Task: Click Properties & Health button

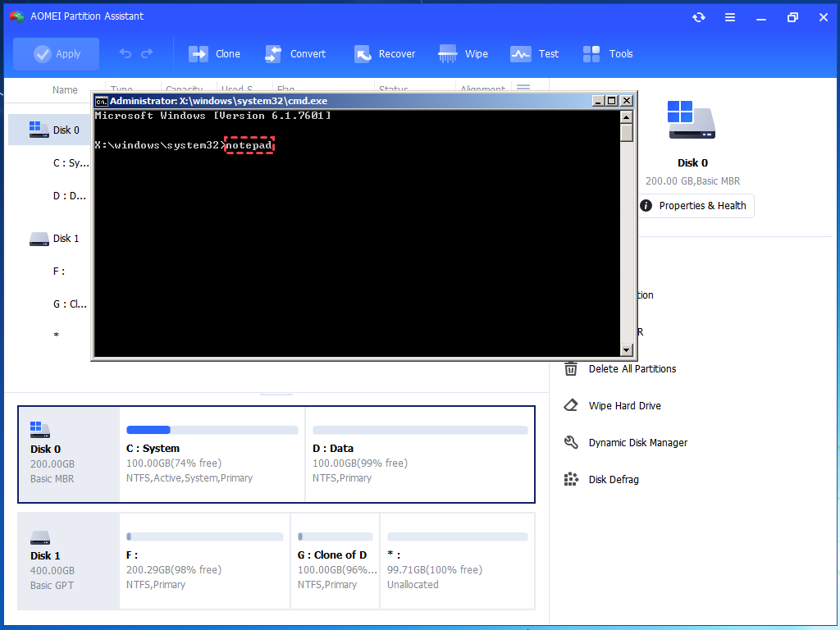Action: (x=696, y=206)
